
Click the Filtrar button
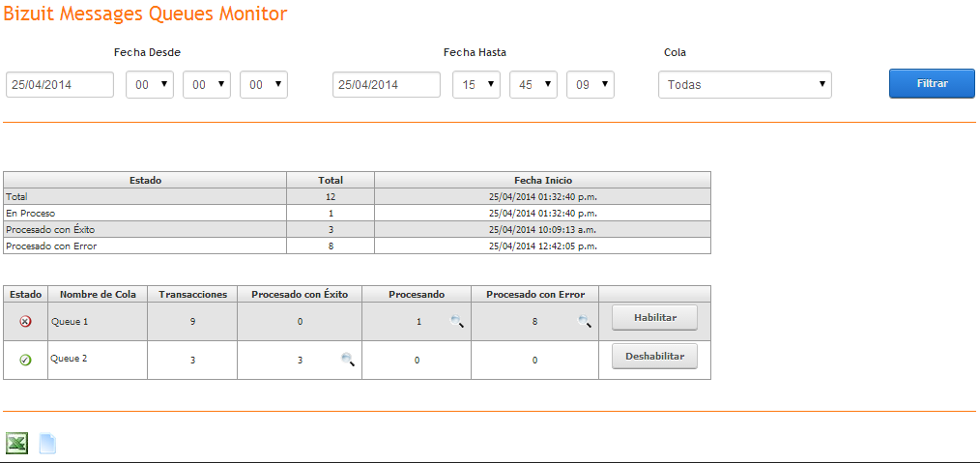click(932, 83)
